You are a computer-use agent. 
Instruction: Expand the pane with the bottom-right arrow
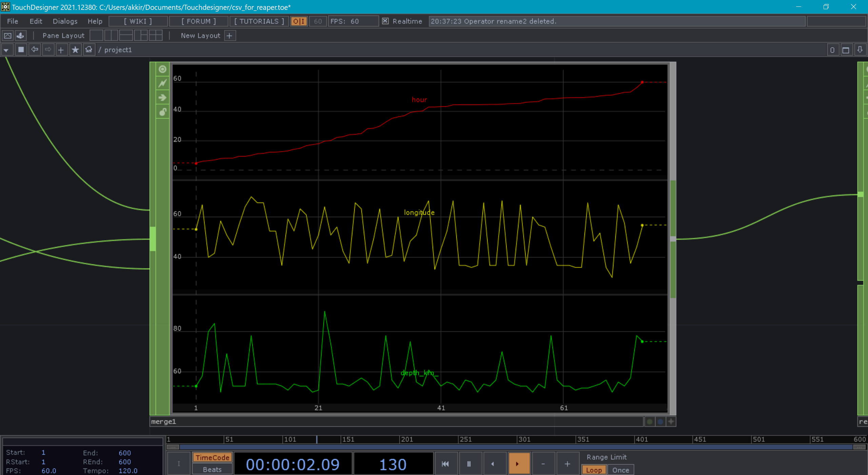click(860, 50)
